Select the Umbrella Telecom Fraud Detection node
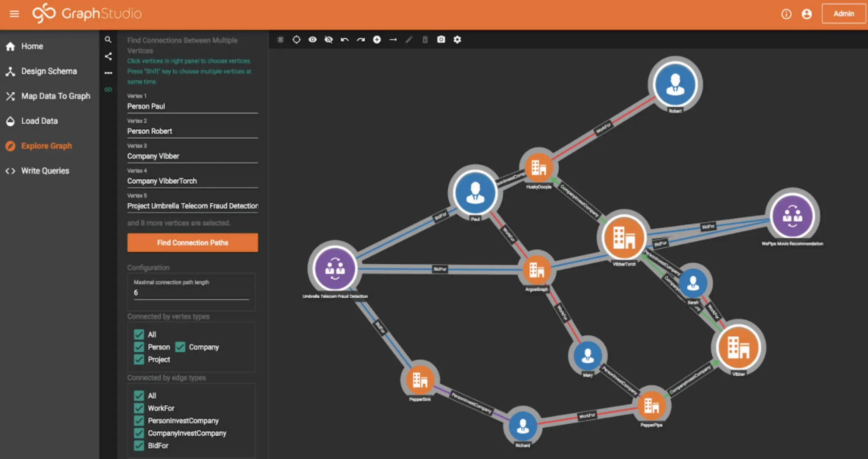 [335, 268]
